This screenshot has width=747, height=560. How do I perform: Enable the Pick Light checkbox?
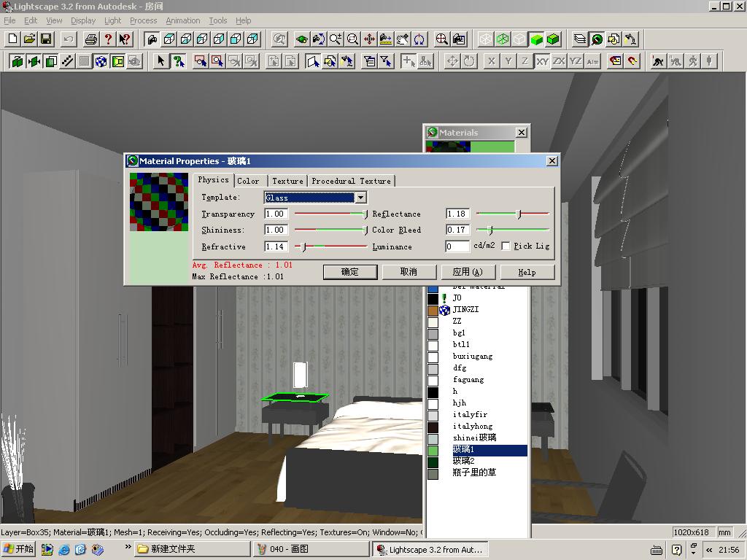[506, 246]
